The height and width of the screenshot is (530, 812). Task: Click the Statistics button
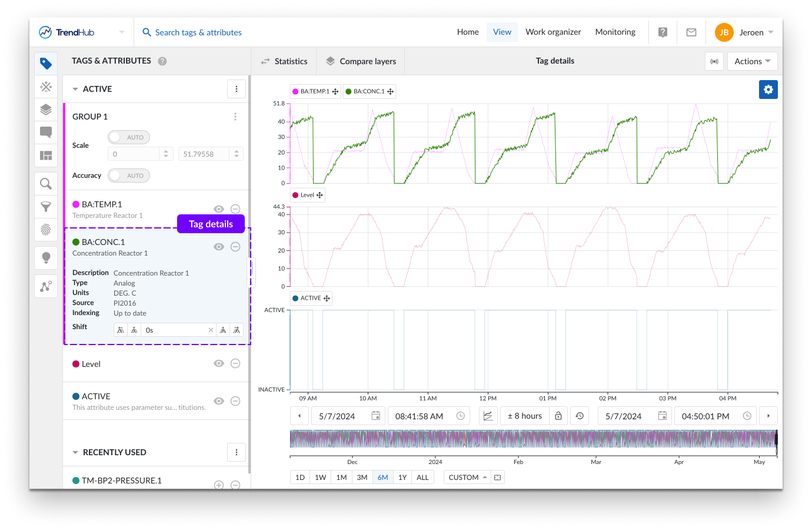coord(284,61)
